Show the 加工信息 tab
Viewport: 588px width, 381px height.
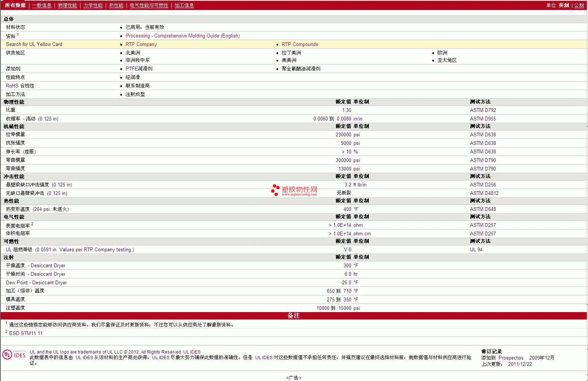tap(184, 5)
